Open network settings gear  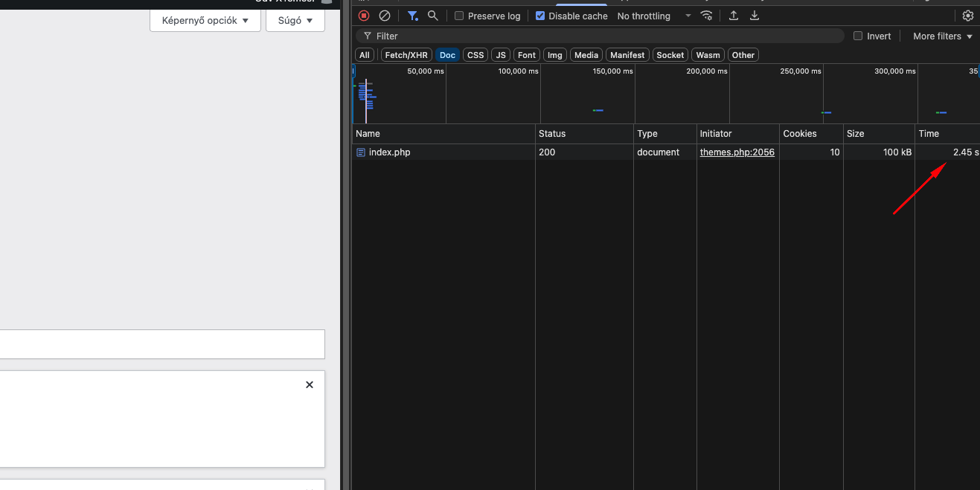coord(968,16)
